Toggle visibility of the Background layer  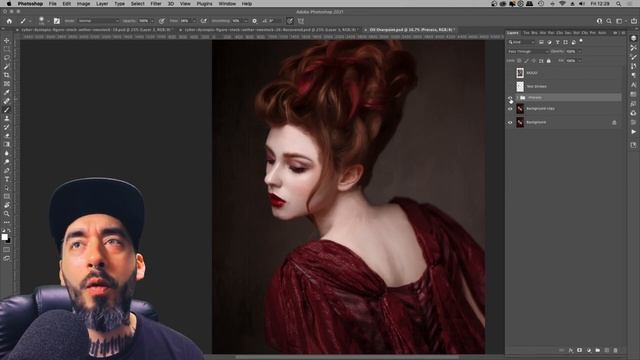(x=510, y=122)
